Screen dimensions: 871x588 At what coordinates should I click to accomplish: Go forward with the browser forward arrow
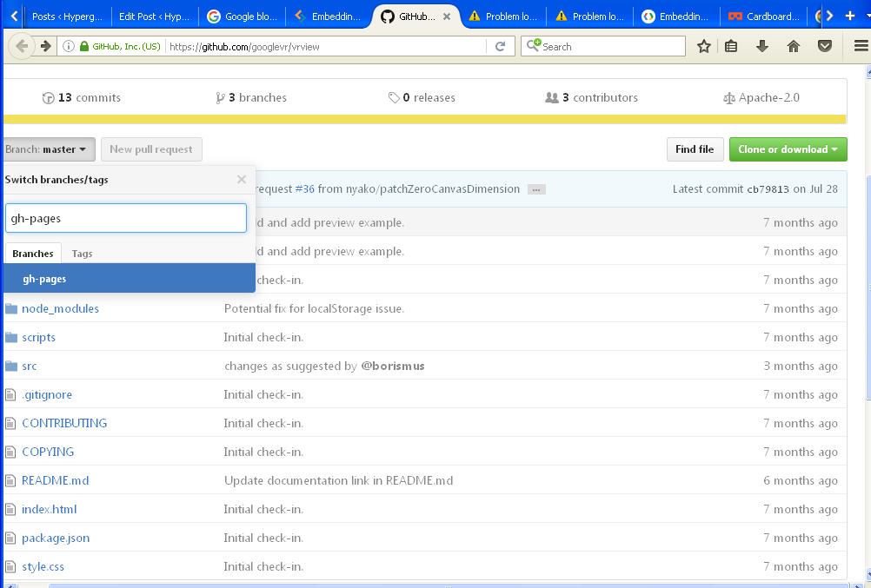click(x=46, y=46)
